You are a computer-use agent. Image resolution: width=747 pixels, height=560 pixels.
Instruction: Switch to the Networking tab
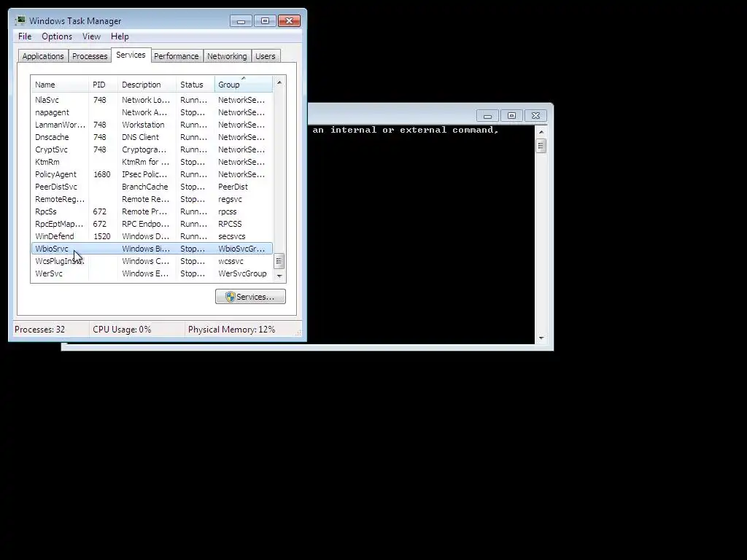227,56
